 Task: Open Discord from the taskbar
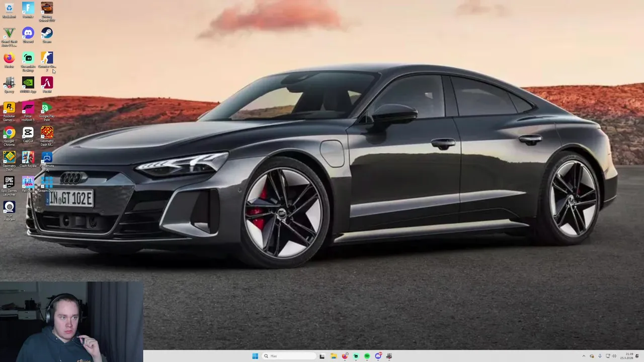coord(378,356)
